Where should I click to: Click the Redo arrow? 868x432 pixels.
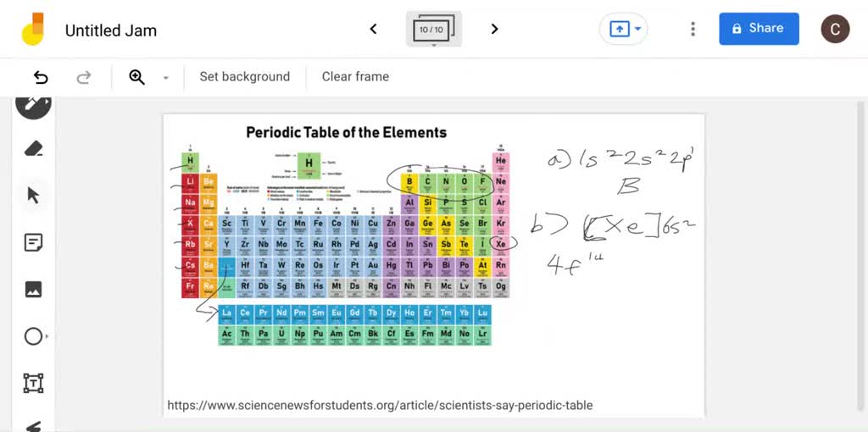pyautogui.click(x=84, y=77)
